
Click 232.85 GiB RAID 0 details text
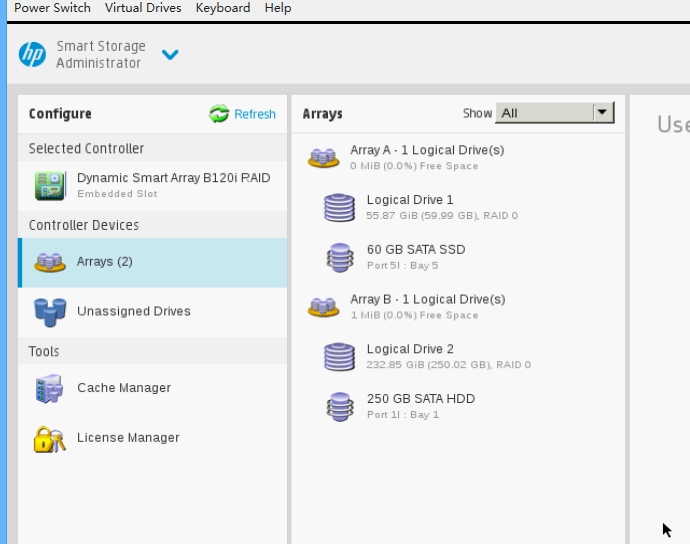coord(448,365)
